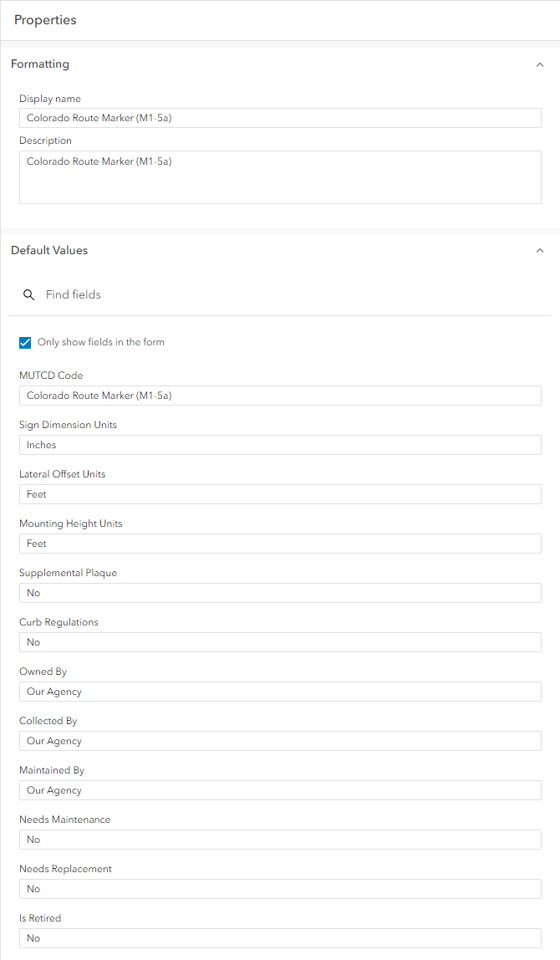
Task: Collapse the Formatting section chevron
Action: point(539,64)
